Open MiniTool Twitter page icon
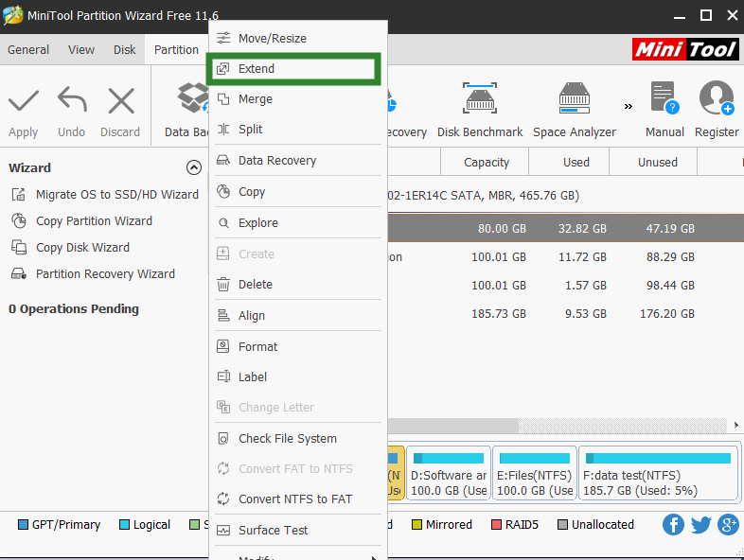The image size is (744, 560). click(x=700, y=524)
